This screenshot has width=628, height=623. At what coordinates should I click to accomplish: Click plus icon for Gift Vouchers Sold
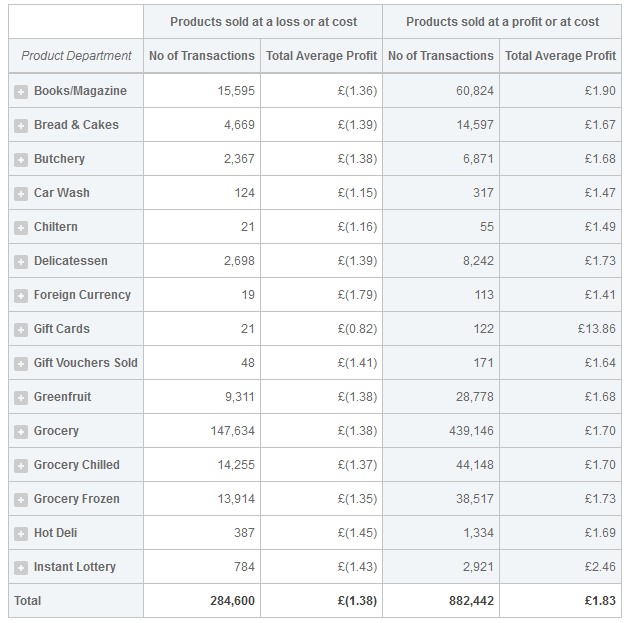coord(21,364)
